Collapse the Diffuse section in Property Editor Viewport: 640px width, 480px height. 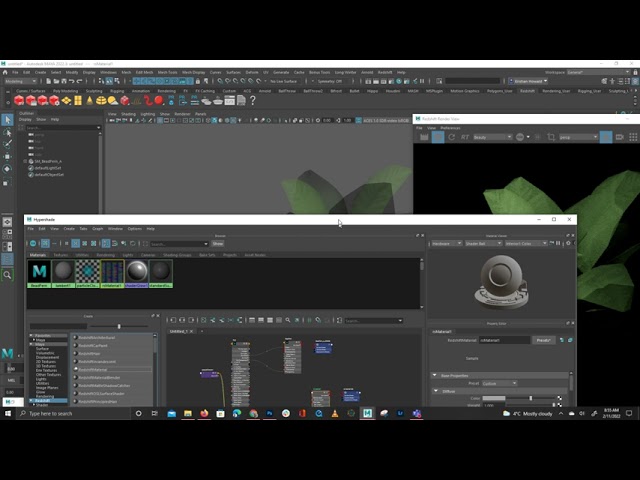pyautogui.click(x=436, y=391)
